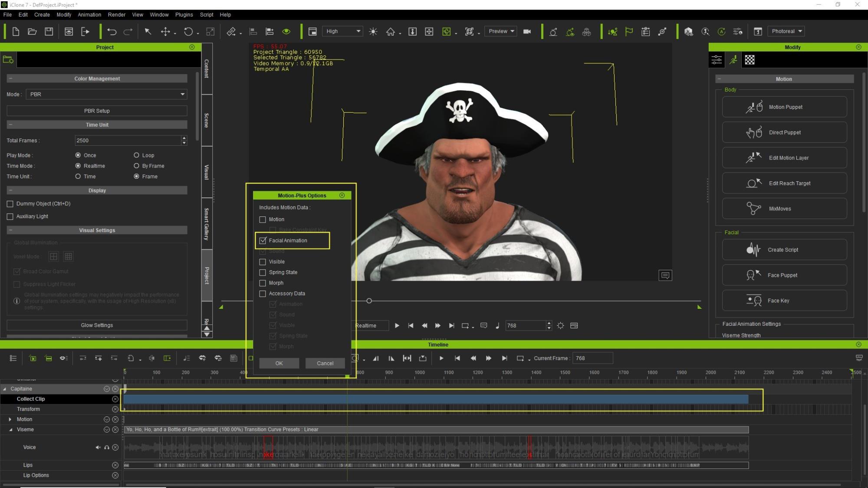Open the Preview mode dropdown
The image size is (868, 488).
click(x=501, y=31)
